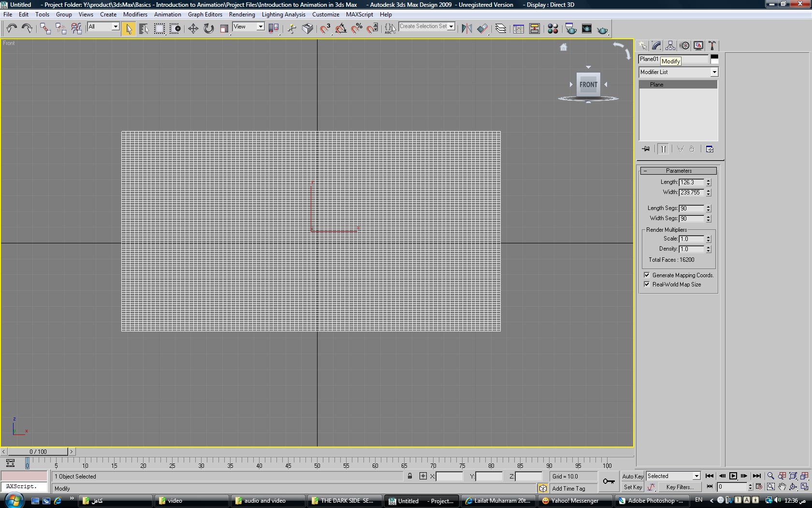The image size is (812, 508).
Task: Click the Quick Render teapot icon
Action: [602, 29]
